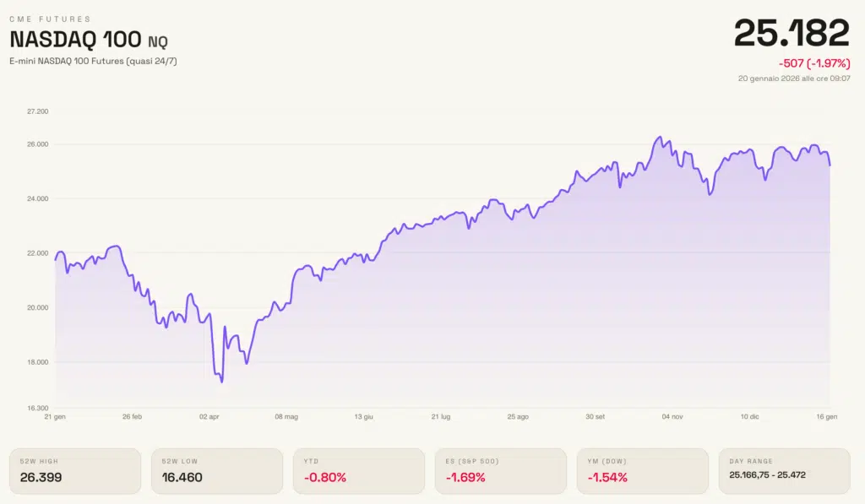Click the E-mini NASDAQ 100 Futures subtitle
This screenshot has height=504, width=865.
(93, 61)
